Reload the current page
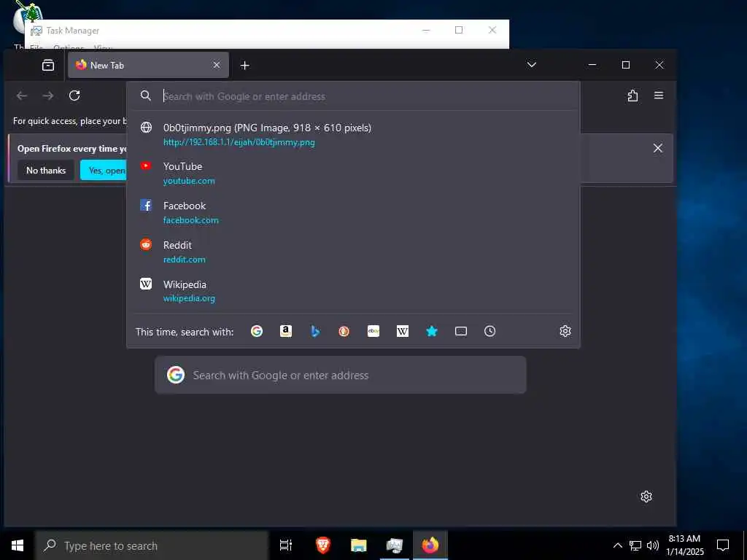The image size is (747, 560). pos(74,96)
